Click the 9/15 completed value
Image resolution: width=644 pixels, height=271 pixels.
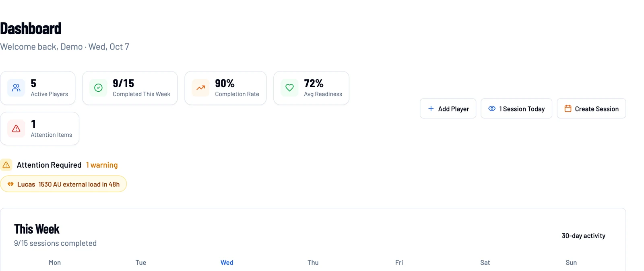pyautogui.click(x=123, y=83)
